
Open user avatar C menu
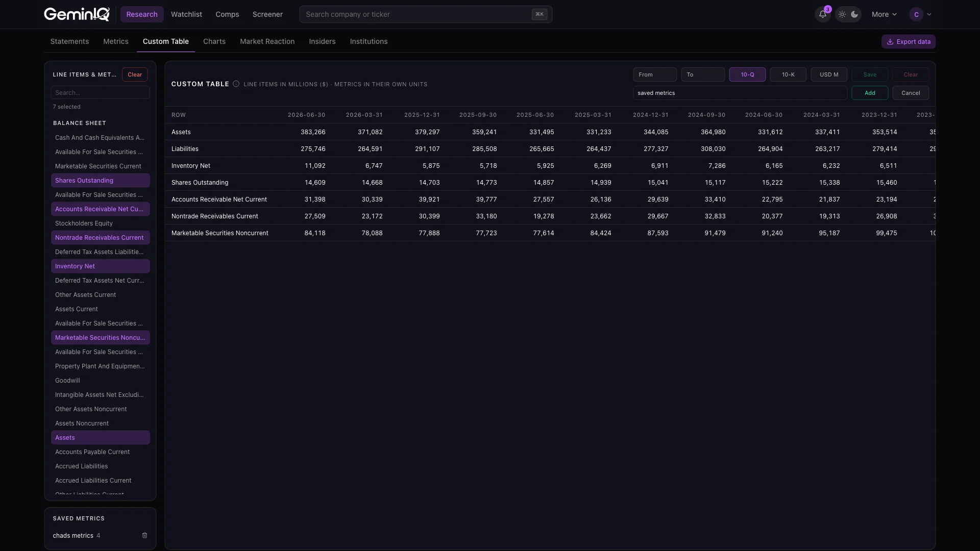(x=916, y=14)
